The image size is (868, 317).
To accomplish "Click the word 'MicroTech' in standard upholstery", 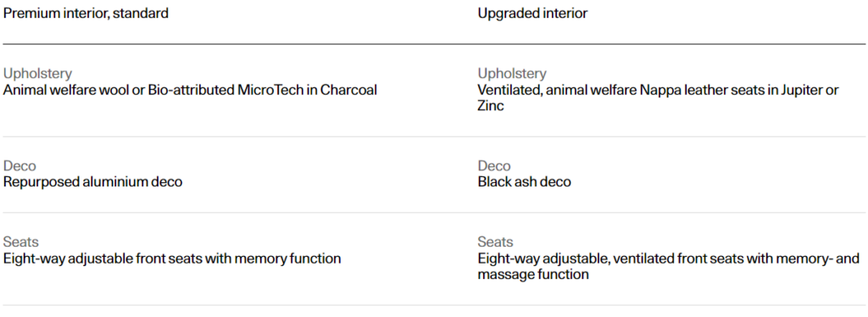I will point(270,90).
